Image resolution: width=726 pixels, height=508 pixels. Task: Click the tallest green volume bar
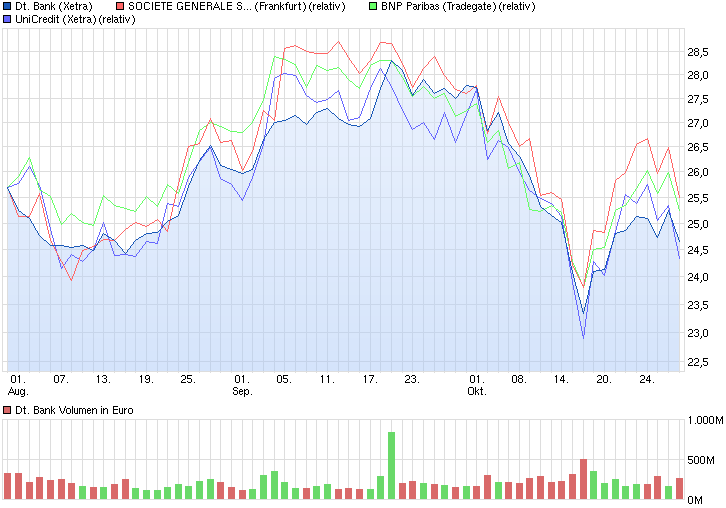[391, 465]
